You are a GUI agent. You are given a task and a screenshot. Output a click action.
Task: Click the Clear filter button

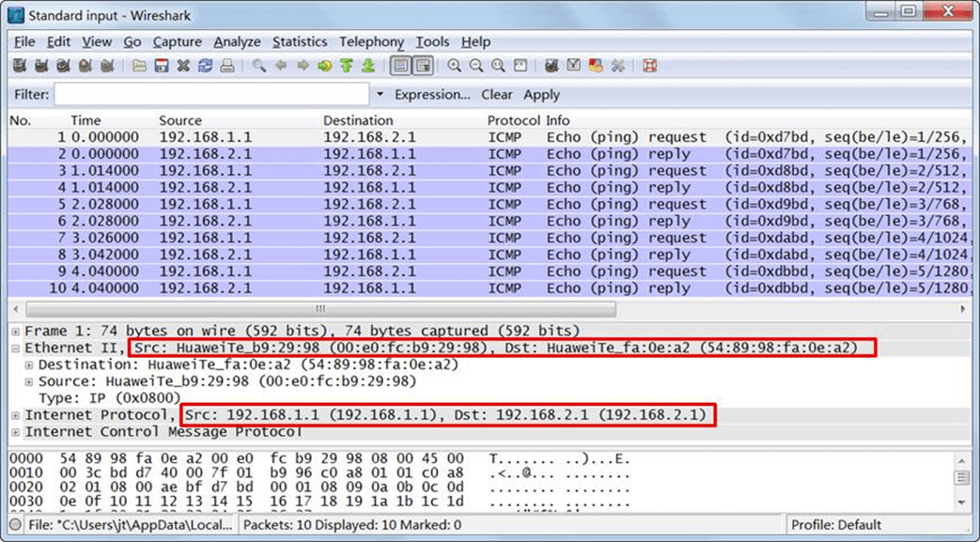tap(497, 95)
